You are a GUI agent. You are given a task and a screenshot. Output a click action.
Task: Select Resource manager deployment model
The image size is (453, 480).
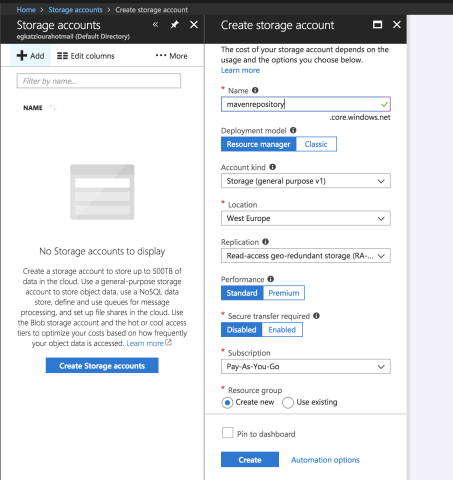click(x=258, y=144)
